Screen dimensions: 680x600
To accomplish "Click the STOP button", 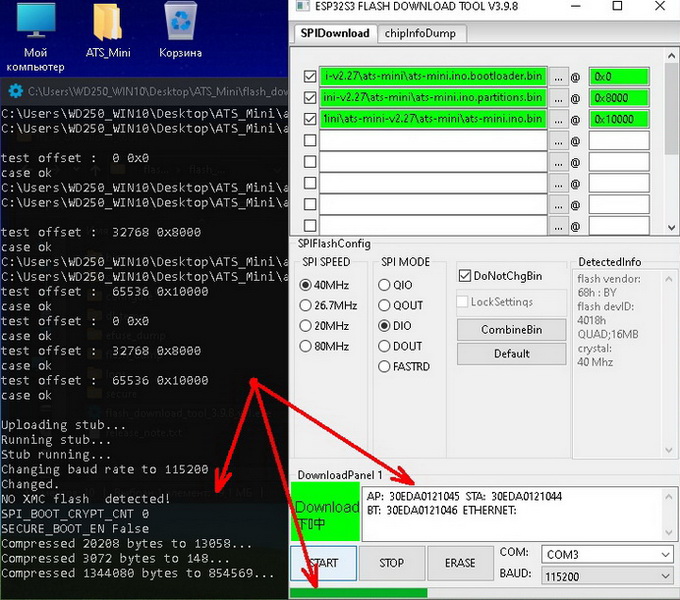I will (x=392, y=563).
